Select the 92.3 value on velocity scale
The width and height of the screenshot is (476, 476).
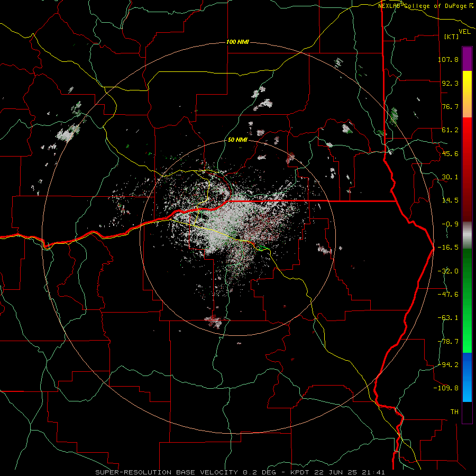(x=450, y=83)
